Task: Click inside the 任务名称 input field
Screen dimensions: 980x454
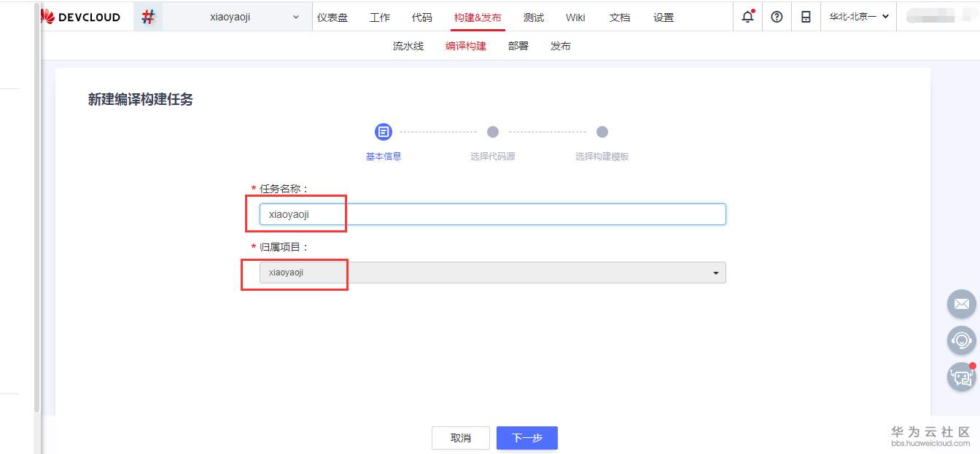Action: pos(489,214)
